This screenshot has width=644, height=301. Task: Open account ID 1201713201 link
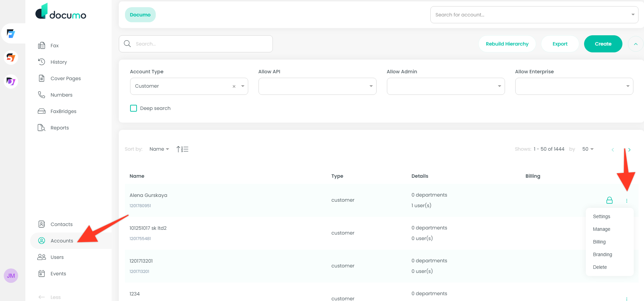139,272
